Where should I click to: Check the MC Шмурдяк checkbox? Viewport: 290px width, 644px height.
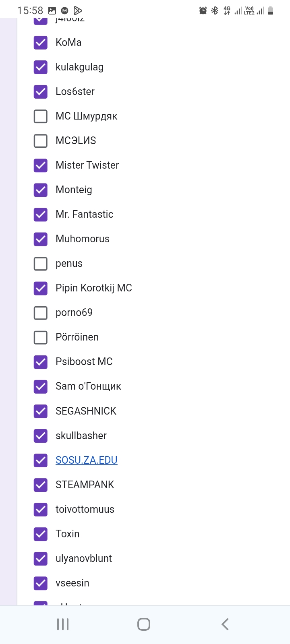click(41, 116)
